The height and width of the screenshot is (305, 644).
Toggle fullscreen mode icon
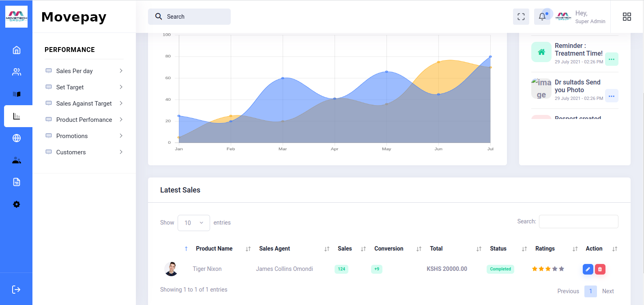point(521,17)
